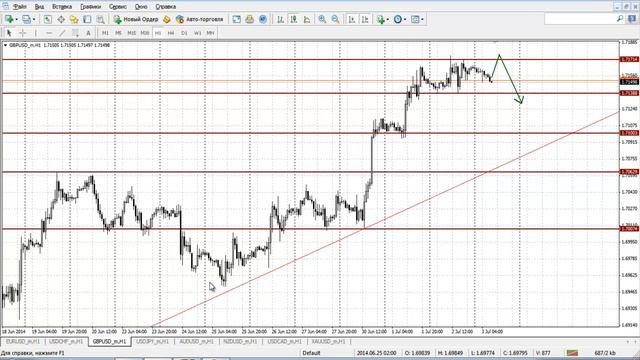640x360 pixels.
Task: Switch timeframe to MN
Action: (x=210, y=33)
